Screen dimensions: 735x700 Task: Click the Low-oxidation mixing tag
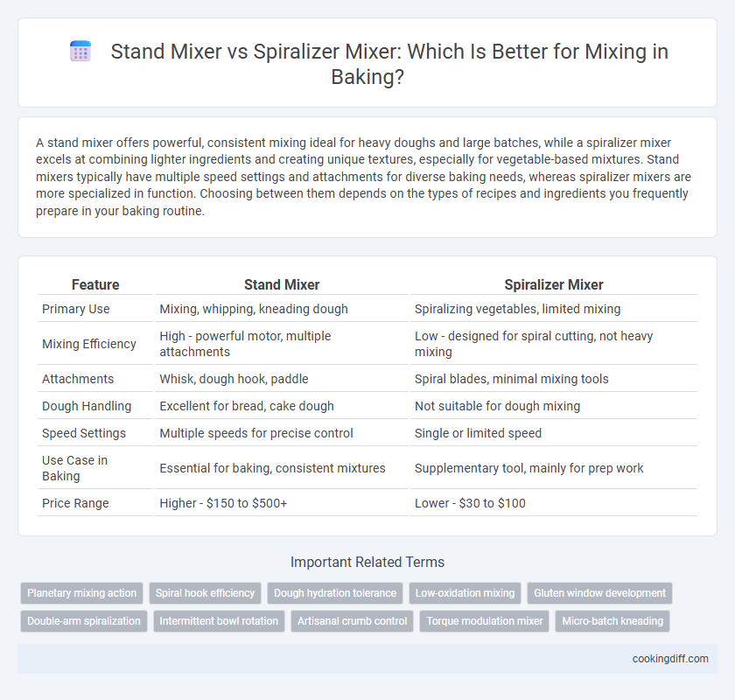[x=465, y=593]
